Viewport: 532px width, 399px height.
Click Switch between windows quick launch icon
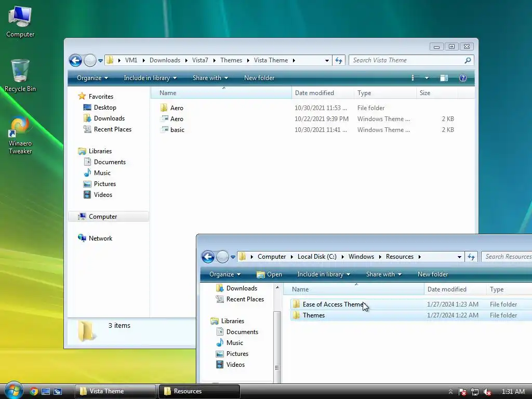point(58,391)
